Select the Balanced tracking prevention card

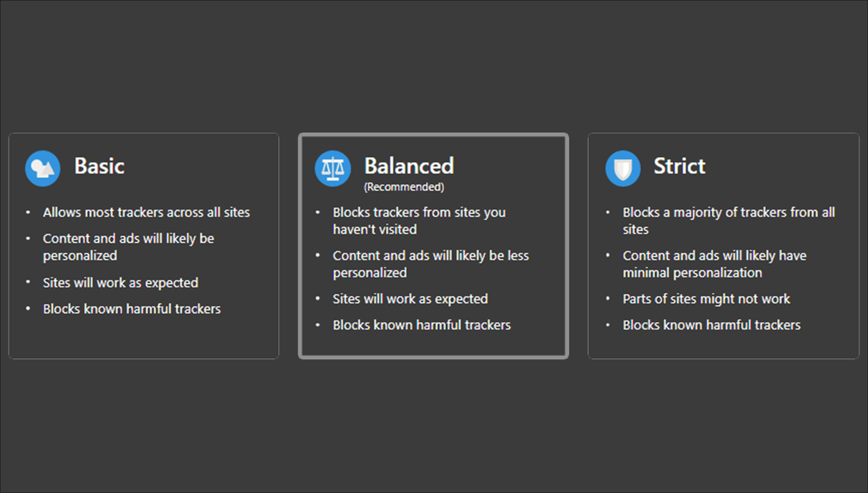tap(433, 246)
